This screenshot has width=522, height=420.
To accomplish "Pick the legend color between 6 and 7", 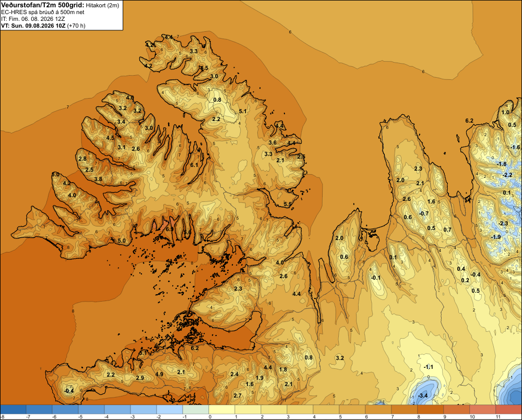I will (x=378, y=409).
